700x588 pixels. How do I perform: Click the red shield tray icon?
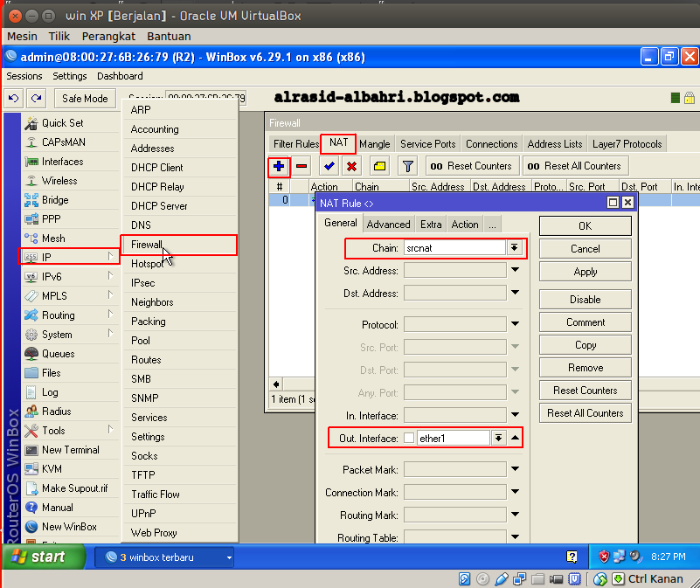coord(604,557)
